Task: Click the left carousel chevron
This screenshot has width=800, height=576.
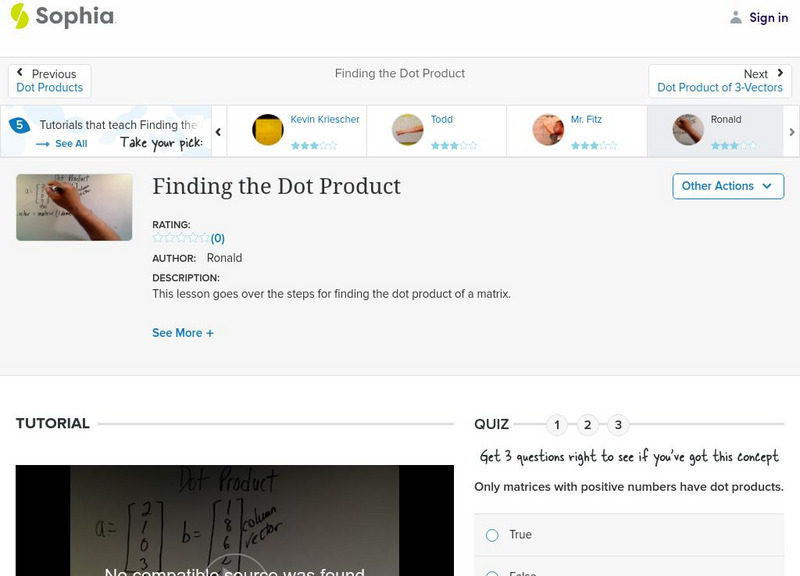Action: point(218,131)
